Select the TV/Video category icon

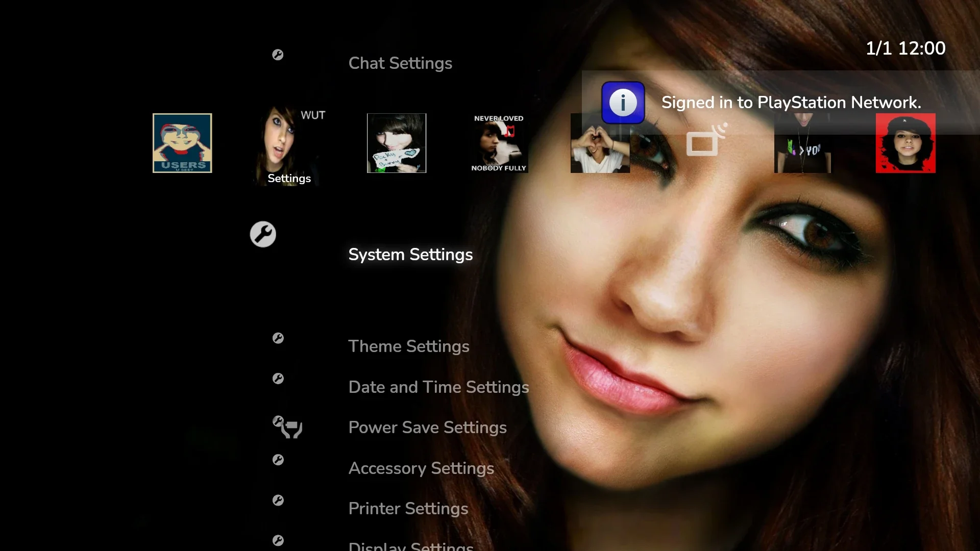[x=706, y=140]
